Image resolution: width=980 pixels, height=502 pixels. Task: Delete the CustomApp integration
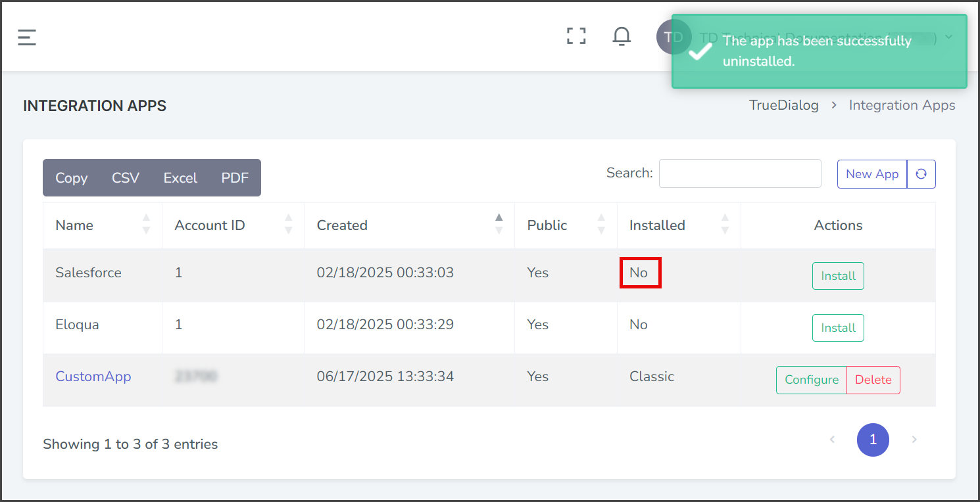tap(873, 380)
